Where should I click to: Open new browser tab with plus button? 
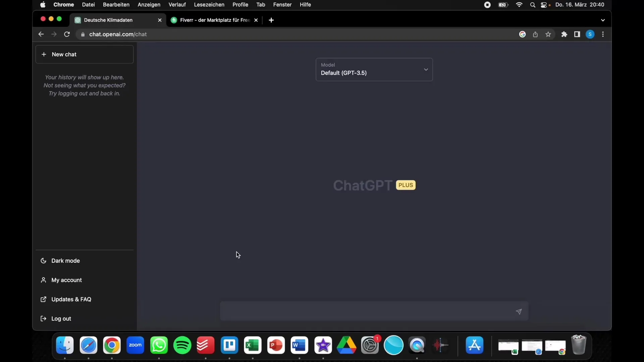coord(271,20)
